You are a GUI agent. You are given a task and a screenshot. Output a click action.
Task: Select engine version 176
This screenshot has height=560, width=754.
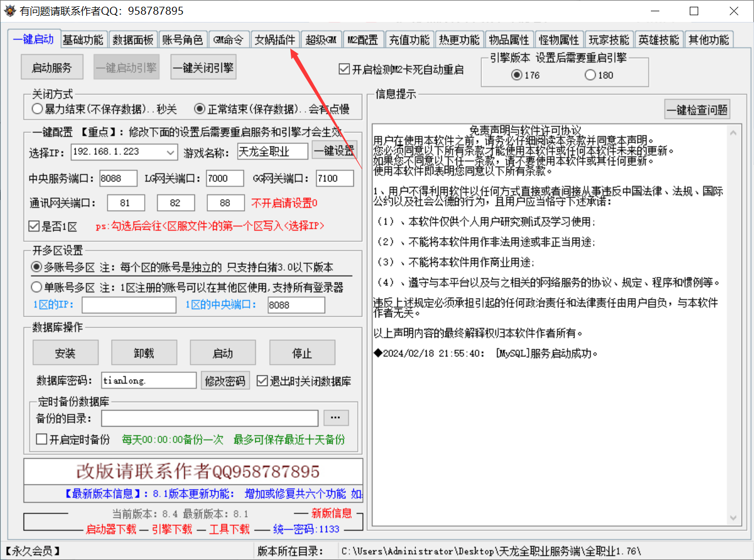click(x=526, y=75)
